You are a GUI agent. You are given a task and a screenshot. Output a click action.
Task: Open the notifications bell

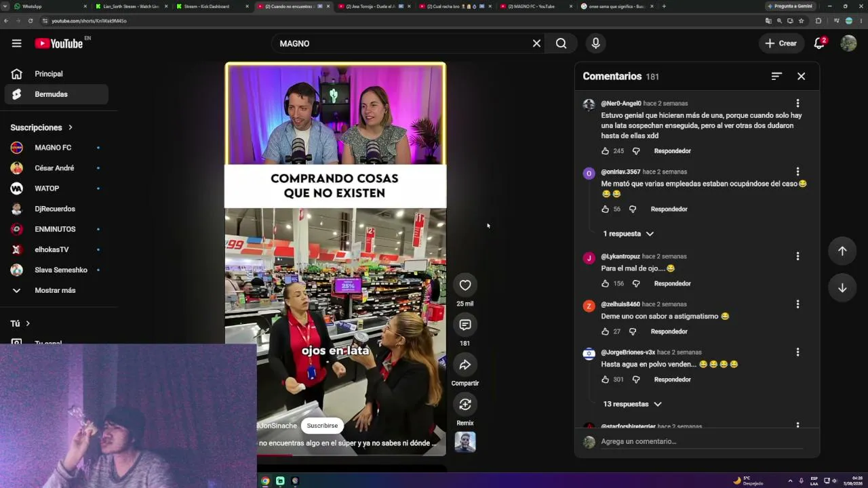[x=819, y=43]
